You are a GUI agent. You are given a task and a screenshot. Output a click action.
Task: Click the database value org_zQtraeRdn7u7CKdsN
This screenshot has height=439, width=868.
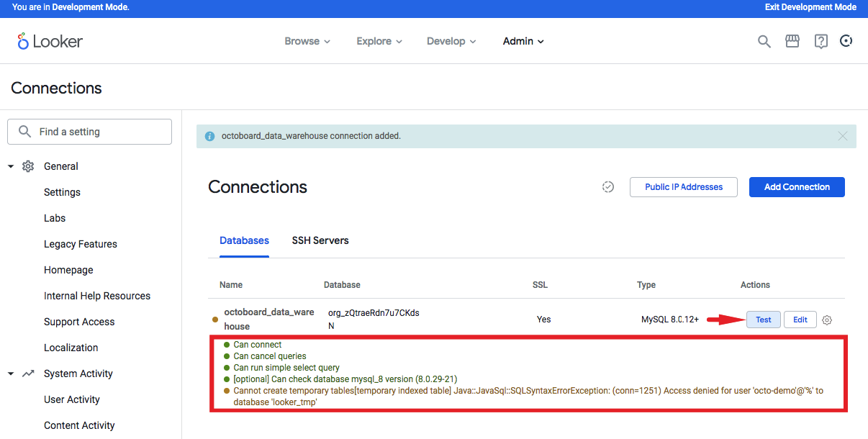coord(374,320)
